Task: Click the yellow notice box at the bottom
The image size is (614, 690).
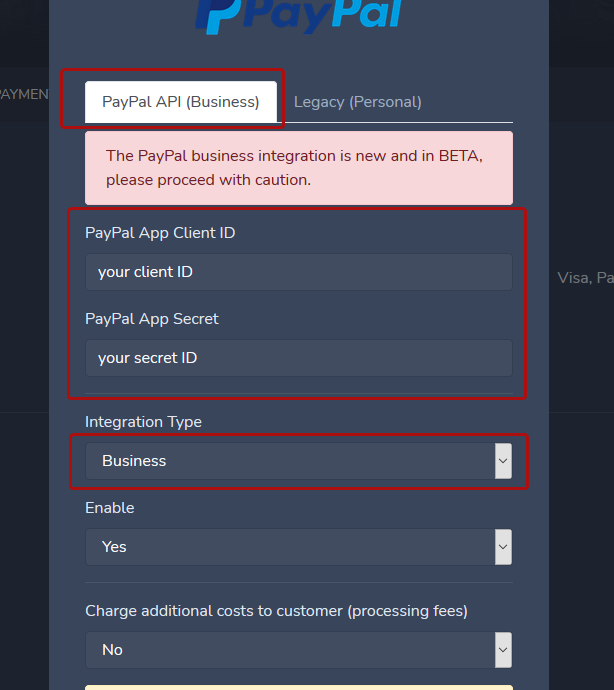Action: 298,687
